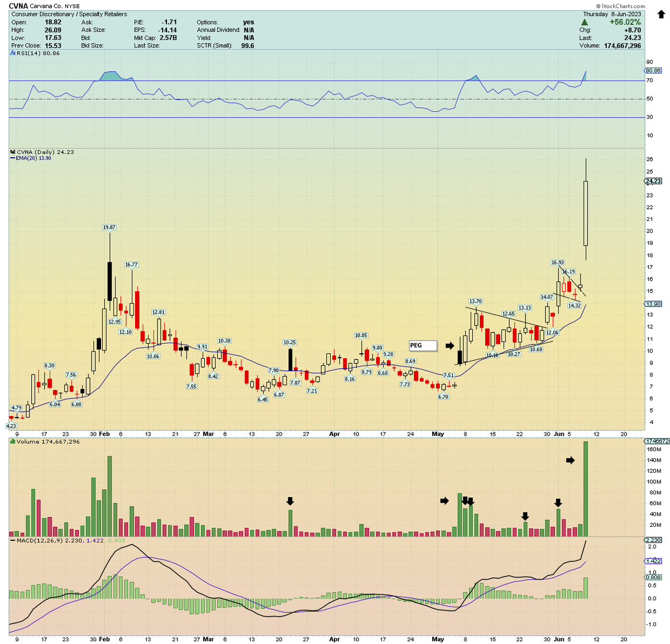Click the 13.13 price label
This screenshot has height=644, width=670.
[525, 308]
